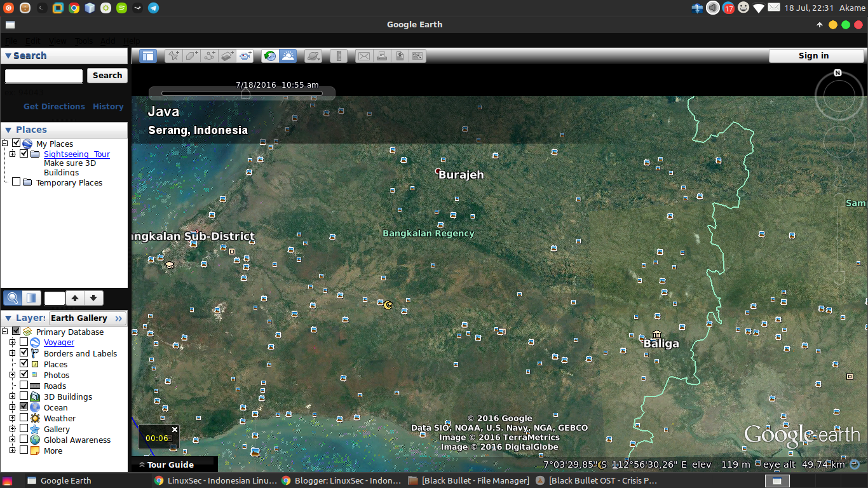Disable Borders and Labels layer checkbox

coord(24,353)
